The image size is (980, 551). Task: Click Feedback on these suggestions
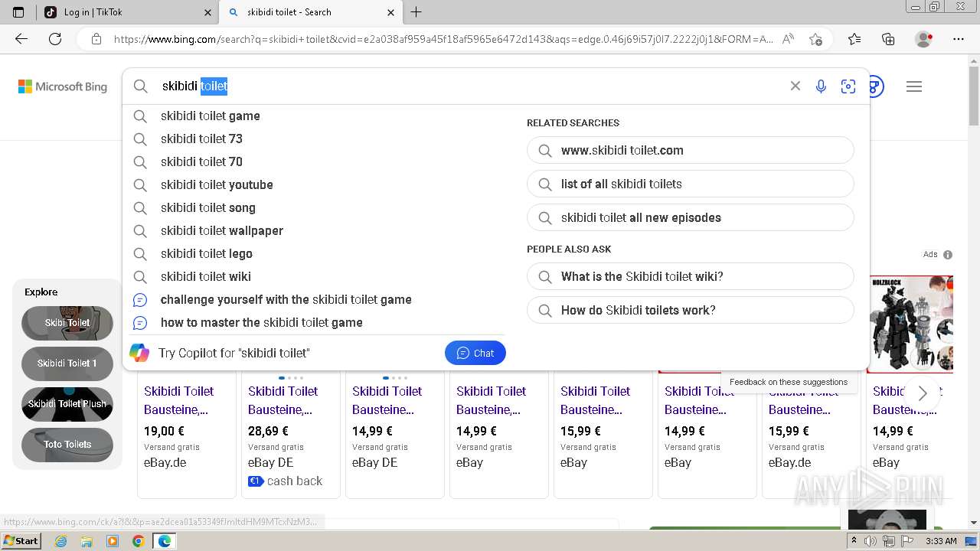(789, 382)
